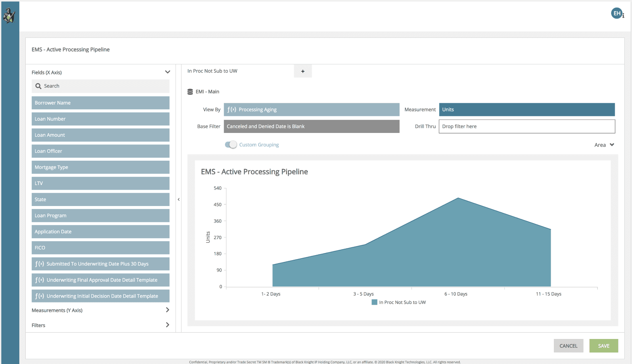The height and width of the screenshot is (364, 632).
Task: Click the SAVE button
Action: pos(604,346)
